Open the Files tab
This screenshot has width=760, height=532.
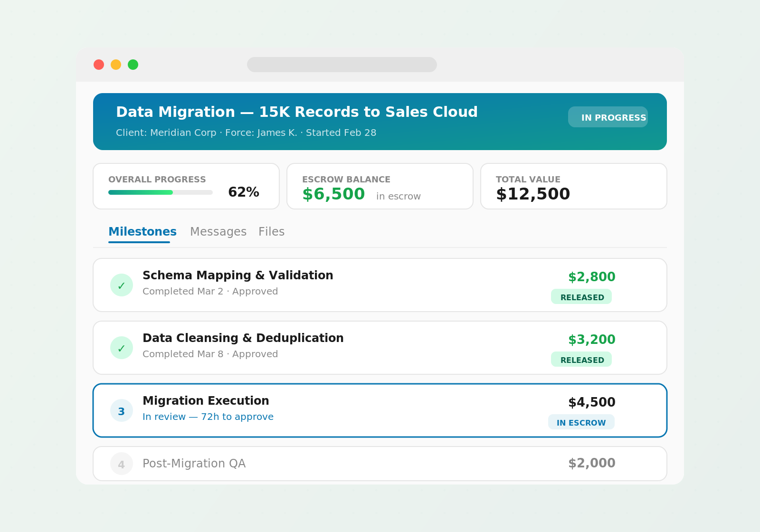click(271, 232)
